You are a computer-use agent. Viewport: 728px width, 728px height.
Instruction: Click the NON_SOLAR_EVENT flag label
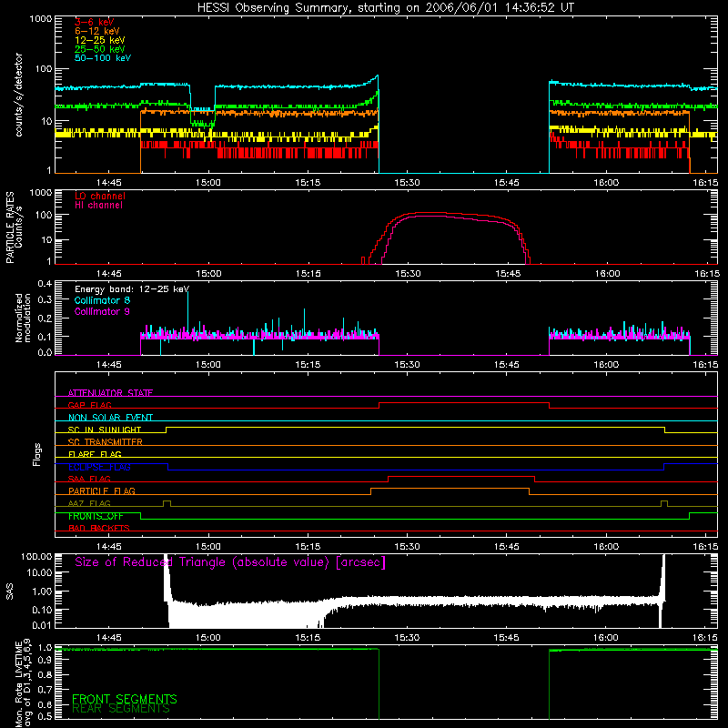tap(110, 418)
